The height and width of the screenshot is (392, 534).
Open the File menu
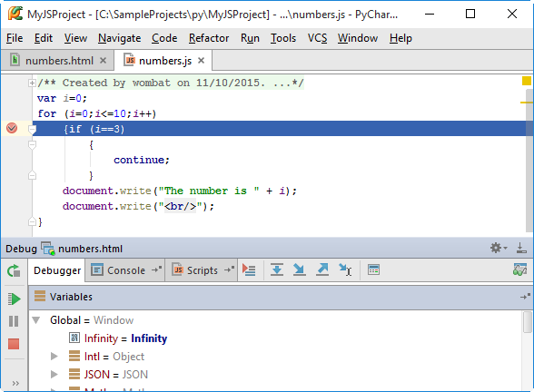(x=15, y=38)
